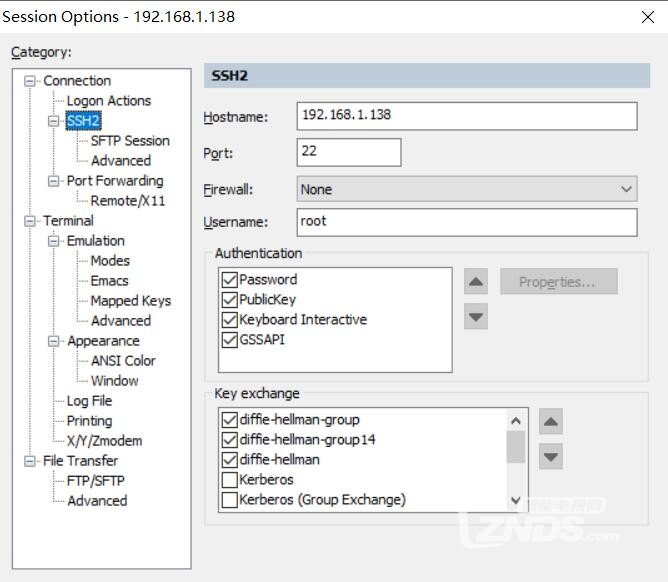Screen dimensions: 668x582
Task: Open Log File settings
Action: 89,401
